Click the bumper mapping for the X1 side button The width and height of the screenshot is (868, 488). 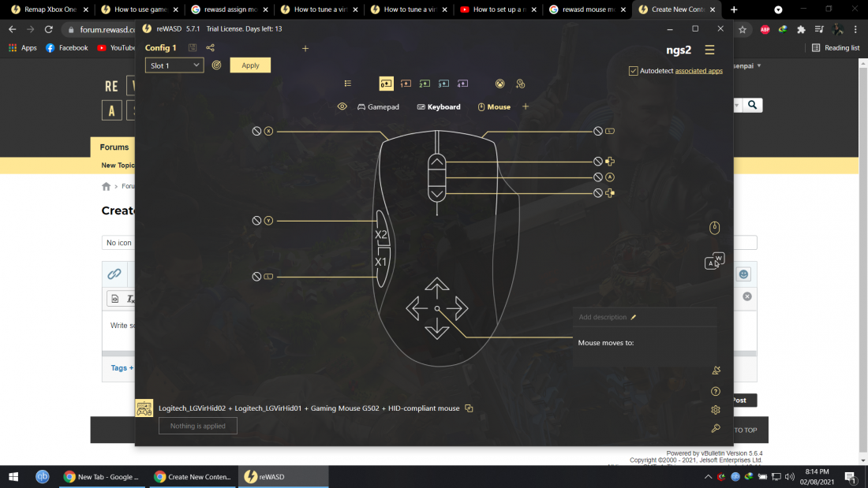(268, 277)
